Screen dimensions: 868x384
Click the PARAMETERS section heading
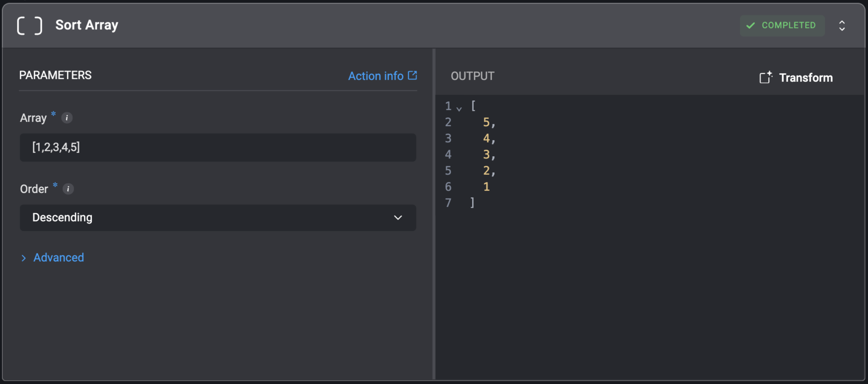pyautogui.click(x=55, y=75)
